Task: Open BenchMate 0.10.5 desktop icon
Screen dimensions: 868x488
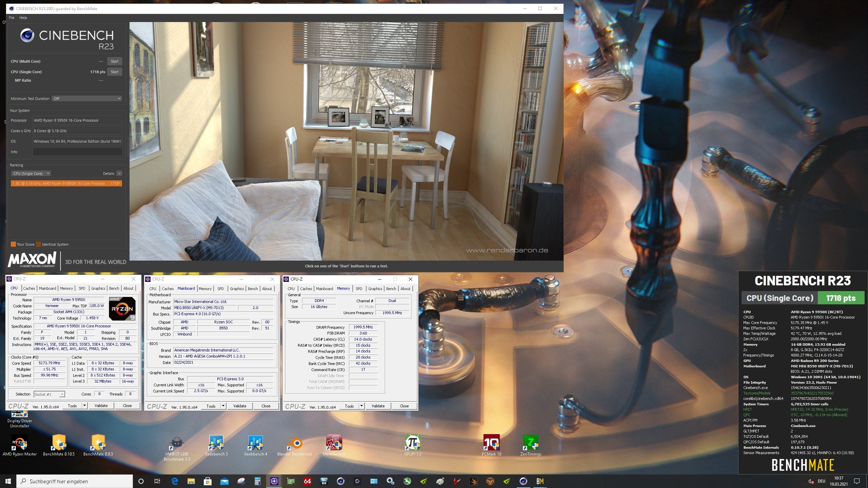Action: point(59,445)
